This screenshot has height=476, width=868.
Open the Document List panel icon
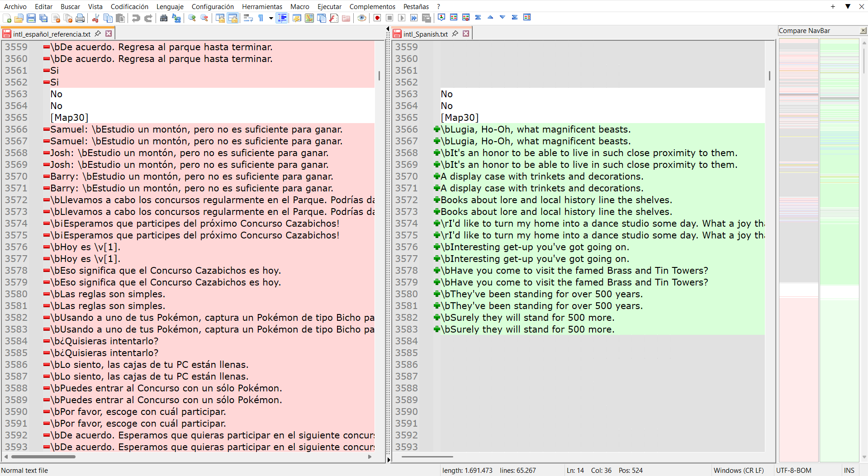(x=322, y=18)
